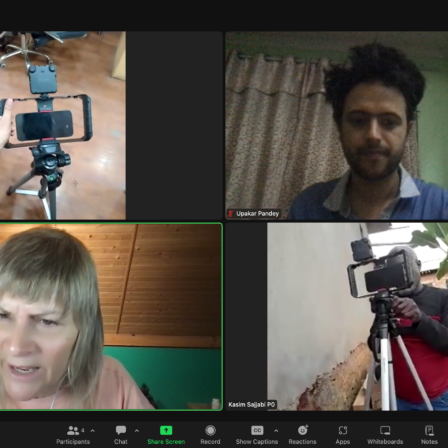
Task: Click the Upakar Pandey name label
Action: pyautogui.click(x=257, y=213)
